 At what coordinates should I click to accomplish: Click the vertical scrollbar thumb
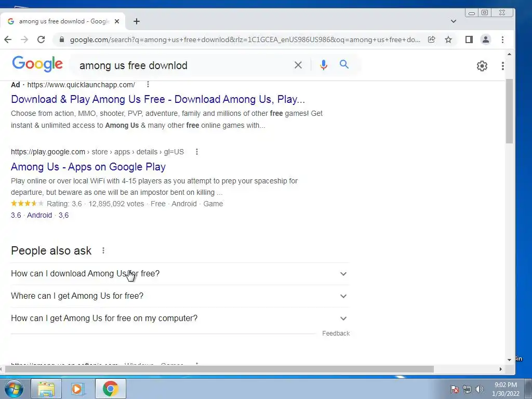coord(509,111)
